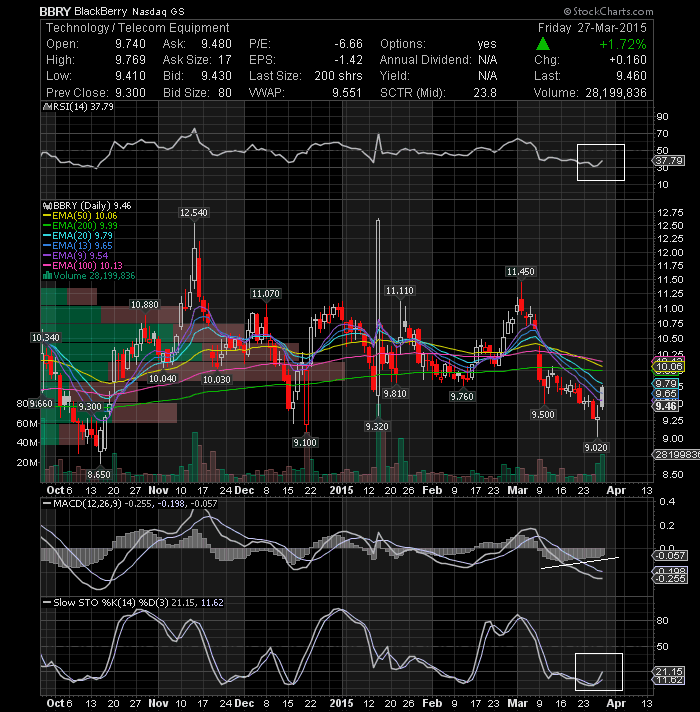Viewport: 700px width, 712px height.
Task: Click the Prev Close value 9.300
Action: coord(130,93)
